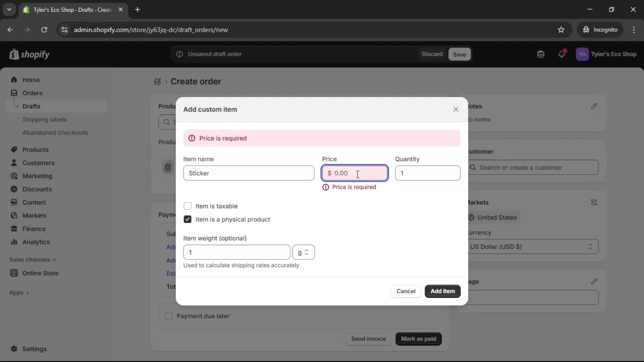This screenshot has height=362, width=644.
Task: Click the product thumbnail image
Action: (168, 167)
